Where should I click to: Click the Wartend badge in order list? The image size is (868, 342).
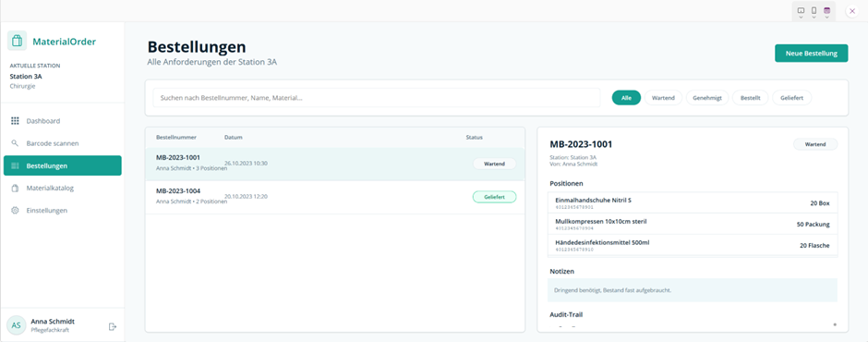(494, 165)
